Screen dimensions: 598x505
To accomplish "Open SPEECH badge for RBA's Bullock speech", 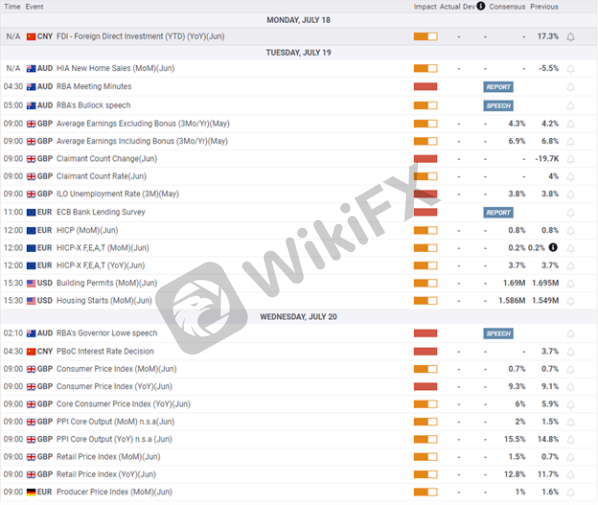I will (x=498, y=106).
